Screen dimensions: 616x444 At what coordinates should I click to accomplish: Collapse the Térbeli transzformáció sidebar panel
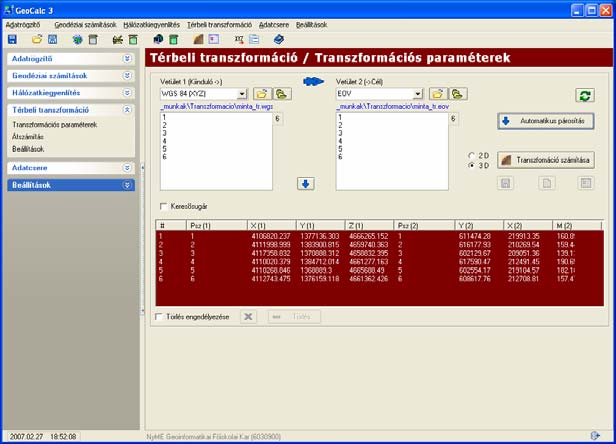(127, 110)
